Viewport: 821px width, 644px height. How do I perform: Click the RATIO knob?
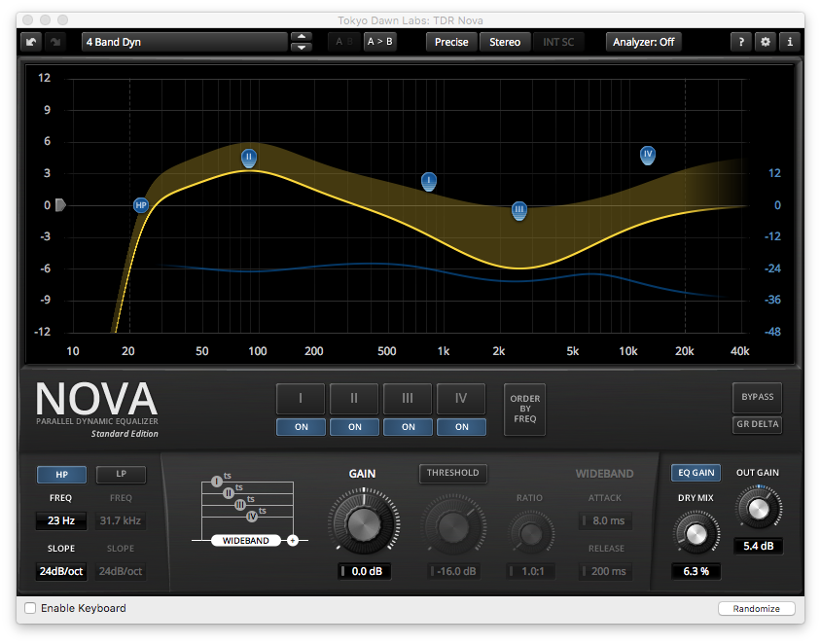pos(531,532)
